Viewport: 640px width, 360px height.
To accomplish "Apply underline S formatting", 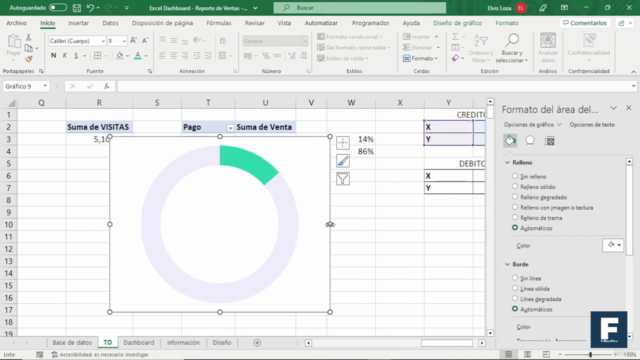I will (x=76, y=56).
